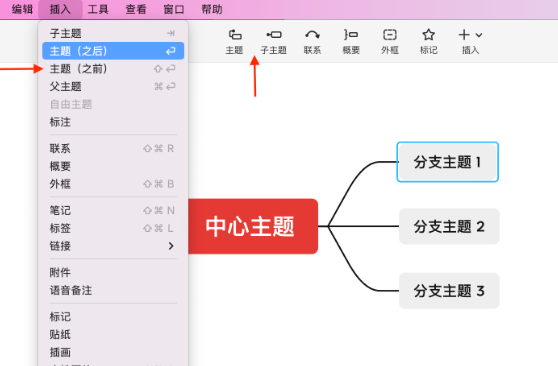Choose 标记 entry in the insert menu

[x=113, y=317]
